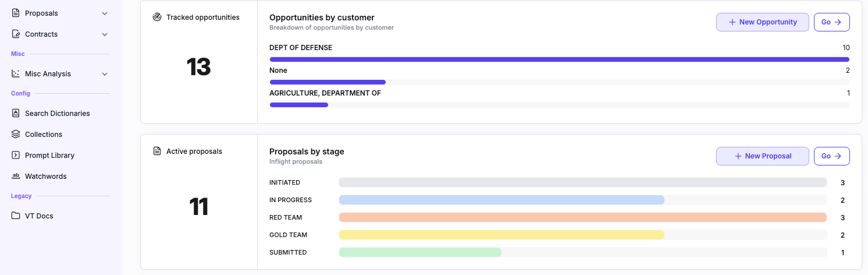Go to Search Dictionaries
Screen dimensions: 868x275
pos(60,113)
